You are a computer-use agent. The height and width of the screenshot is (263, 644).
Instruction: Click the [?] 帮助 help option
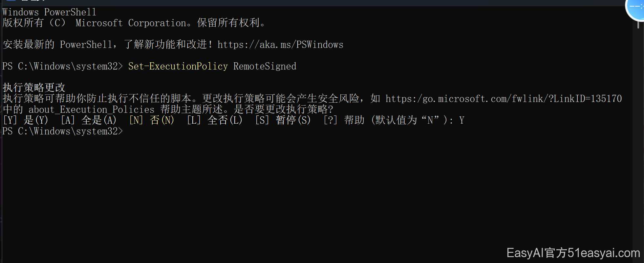[344, 120]
